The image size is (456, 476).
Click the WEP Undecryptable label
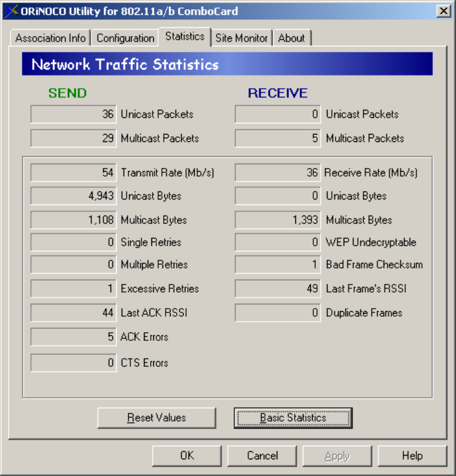point(371,242)
